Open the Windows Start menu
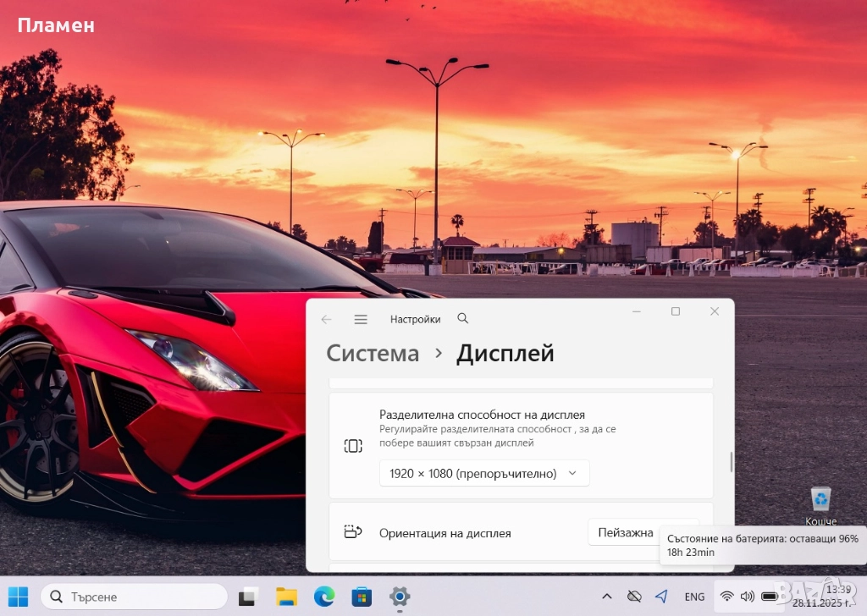This screenshot has width=867, height=616. [x=18, y=597]
